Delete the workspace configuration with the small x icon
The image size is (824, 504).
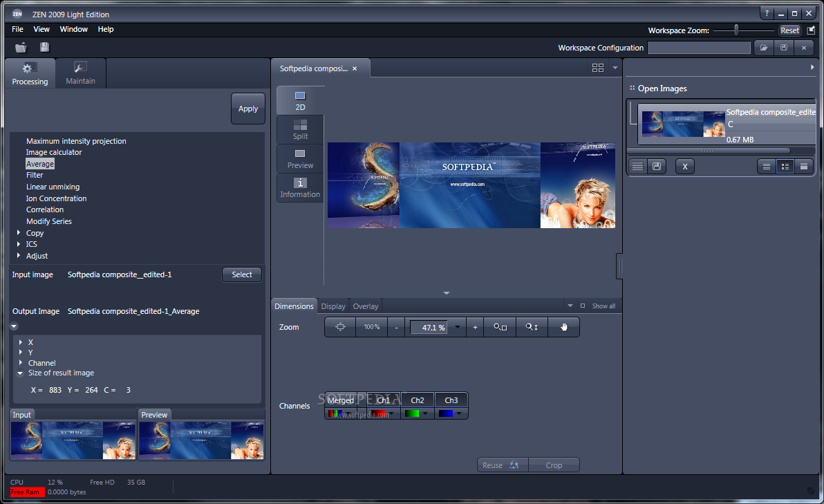[x=803, y=48]
